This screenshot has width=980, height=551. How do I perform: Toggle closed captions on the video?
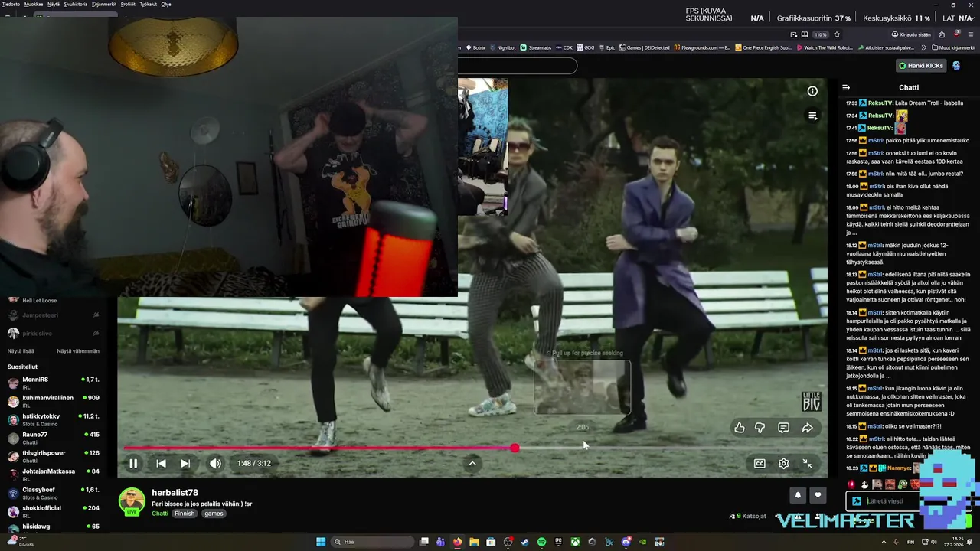pyautogui.click(x=759, y=463)
